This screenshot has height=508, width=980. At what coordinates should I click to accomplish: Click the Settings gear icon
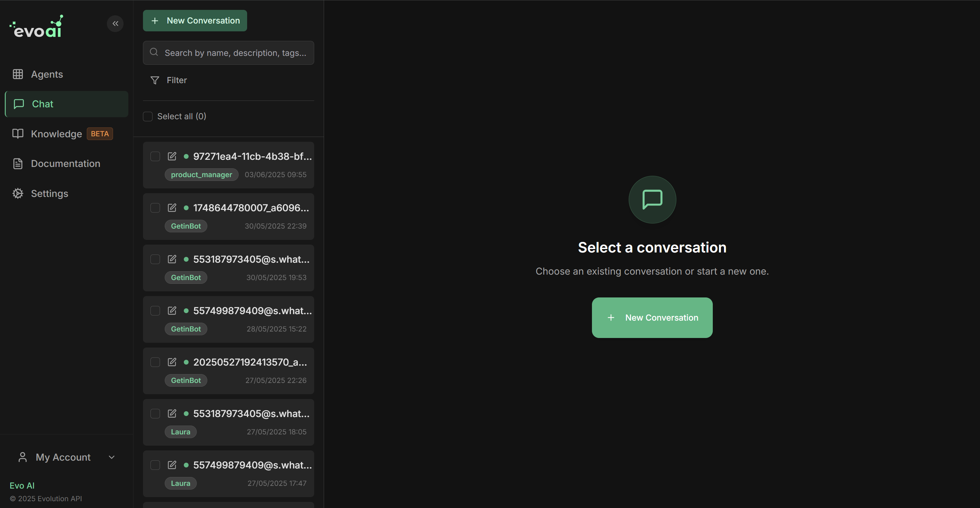point(17,194)
